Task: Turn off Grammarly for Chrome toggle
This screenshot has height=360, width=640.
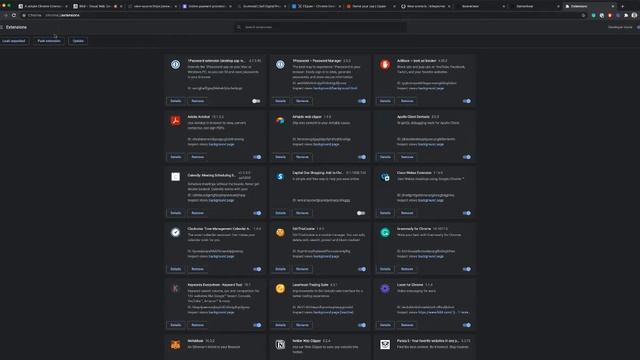Action: 467,269
